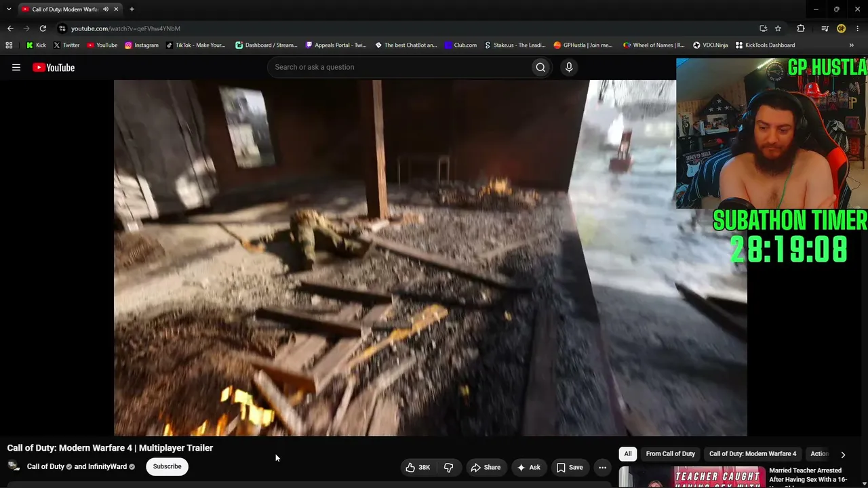The width and height of the screenshot is (868, 488).
Task: Open the TikTok bookmark
Action: click(196, 45)
